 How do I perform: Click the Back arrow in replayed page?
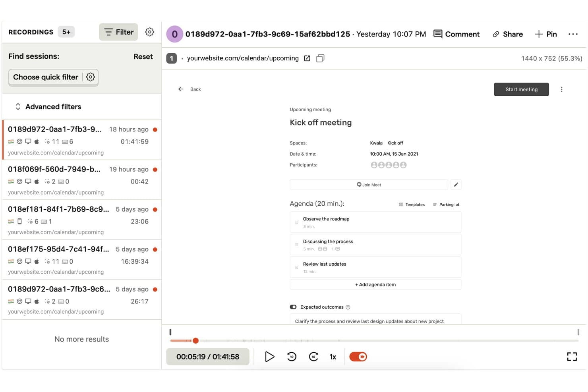pos(181,89)
